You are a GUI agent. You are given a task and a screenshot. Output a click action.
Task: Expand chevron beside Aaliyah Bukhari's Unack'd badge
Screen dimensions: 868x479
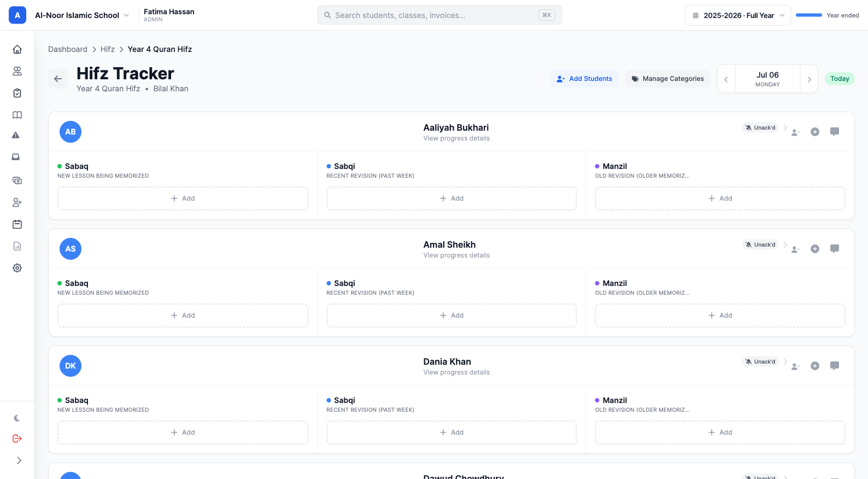(785, 127)
